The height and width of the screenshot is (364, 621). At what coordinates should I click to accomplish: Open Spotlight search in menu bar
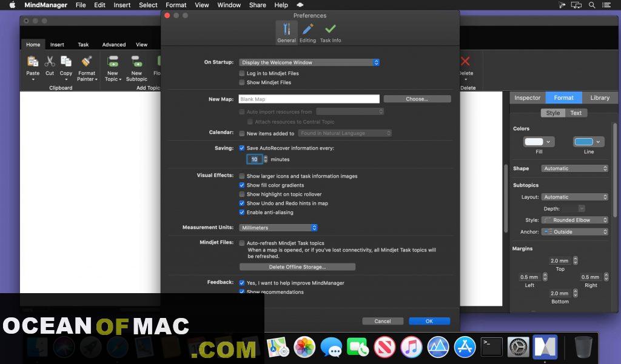coord(592,5)
